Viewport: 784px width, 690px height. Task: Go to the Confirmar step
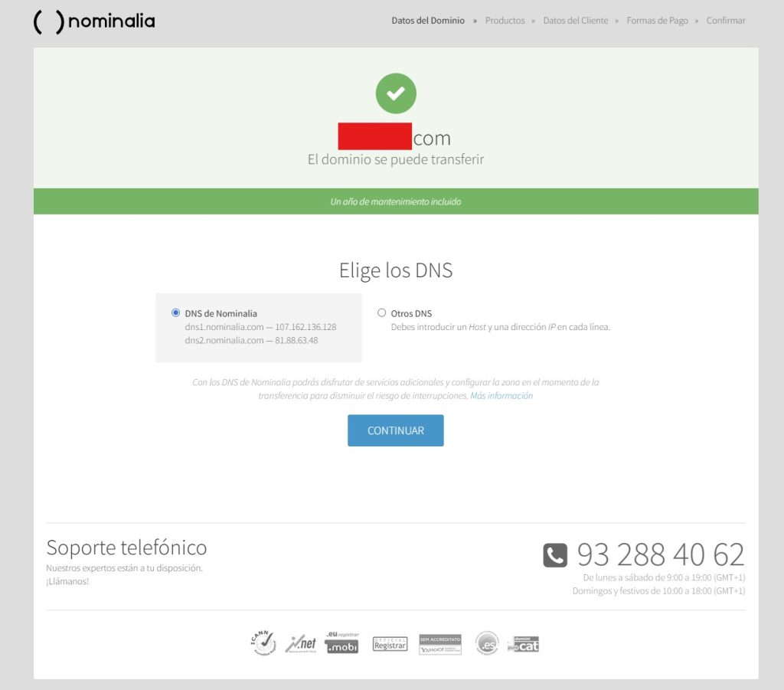725,21
